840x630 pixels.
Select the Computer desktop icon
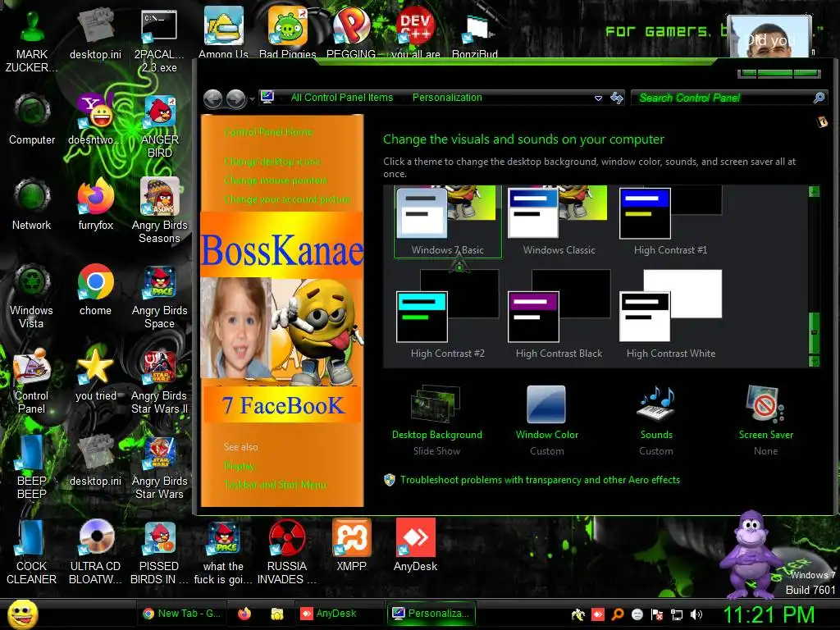32,120
